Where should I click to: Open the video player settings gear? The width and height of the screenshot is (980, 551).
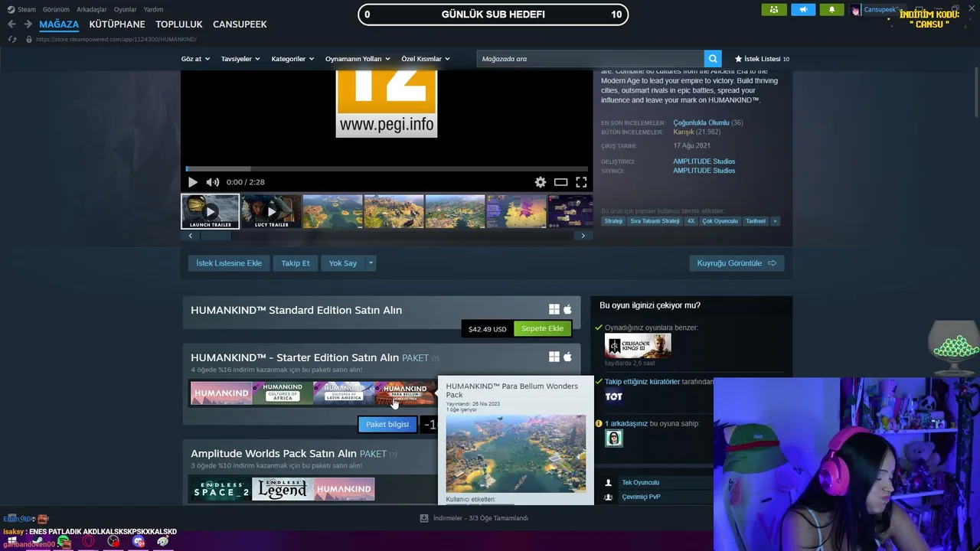541,182
